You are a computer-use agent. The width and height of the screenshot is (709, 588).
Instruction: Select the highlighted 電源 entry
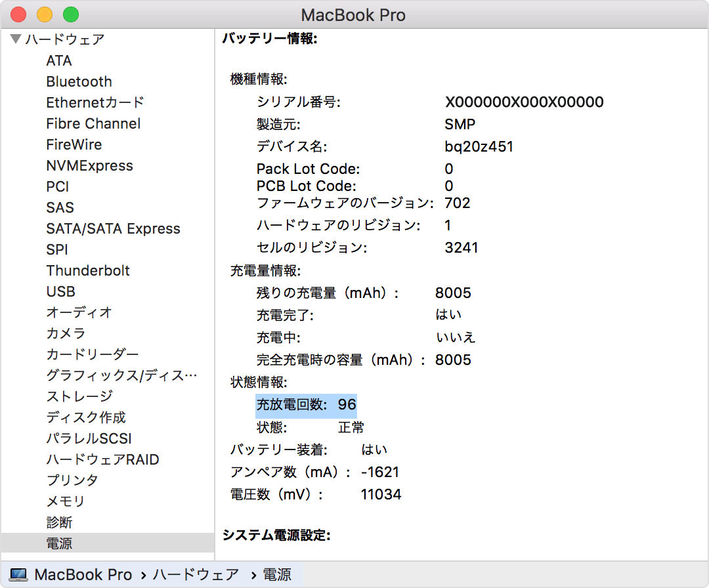(x=108, y=543)
